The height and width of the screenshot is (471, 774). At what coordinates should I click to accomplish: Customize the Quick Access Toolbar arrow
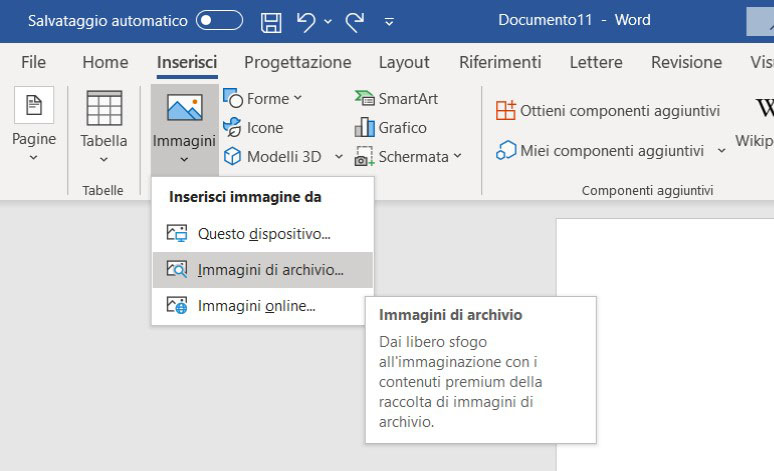click(389, 21)
